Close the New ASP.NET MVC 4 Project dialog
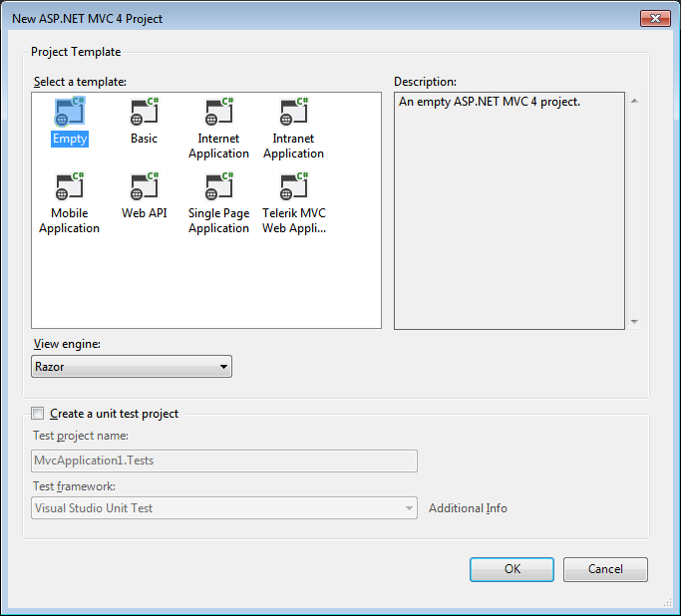 point(655,18)
